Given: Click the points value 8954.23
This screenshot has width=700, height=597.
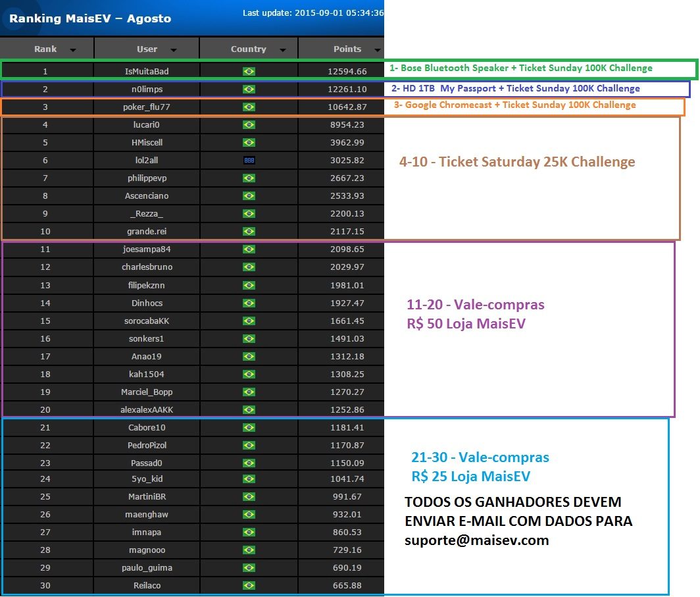Looking at the screenshot, I should pos(347,124).
